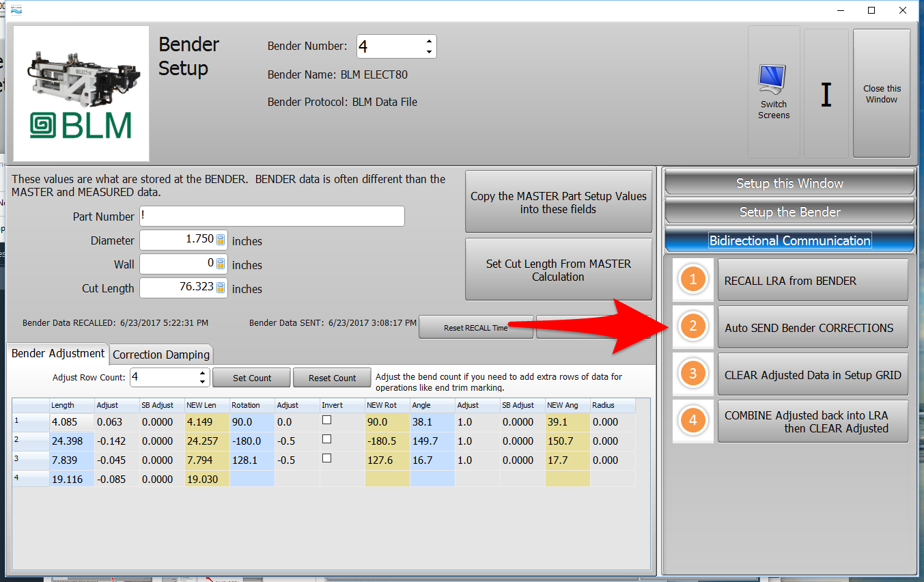Viewport: 924px width, 582px height.
Task: Decrease Adjust Row Count with down arrow
Action: click(202, 382)
